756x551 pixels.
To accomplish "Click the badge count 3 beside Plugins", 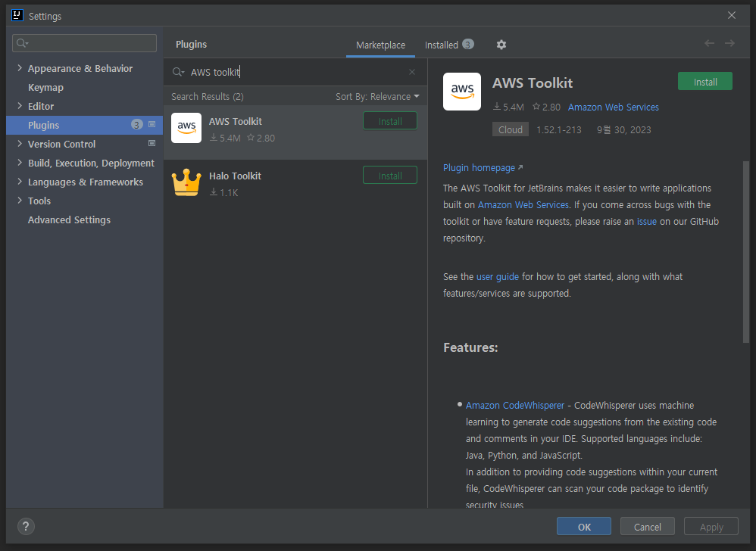I will [137, 125].
